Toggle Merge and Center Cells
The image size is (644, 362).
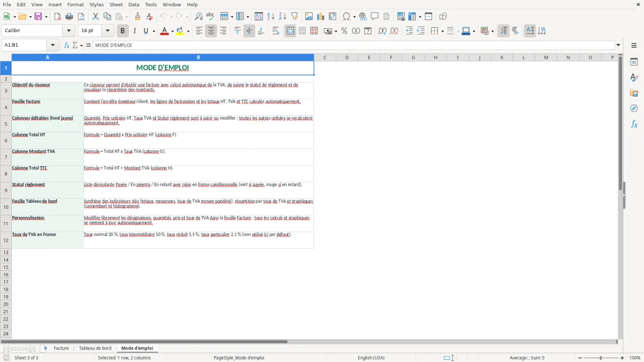pos(290,31)
